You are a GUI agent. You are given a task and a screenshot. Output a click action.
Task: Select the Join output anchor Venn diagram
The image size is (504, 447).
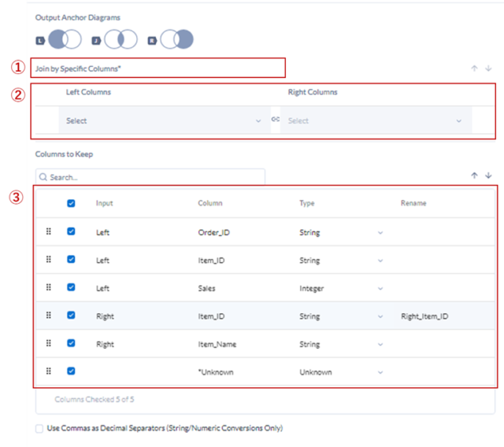pos(120,39)
